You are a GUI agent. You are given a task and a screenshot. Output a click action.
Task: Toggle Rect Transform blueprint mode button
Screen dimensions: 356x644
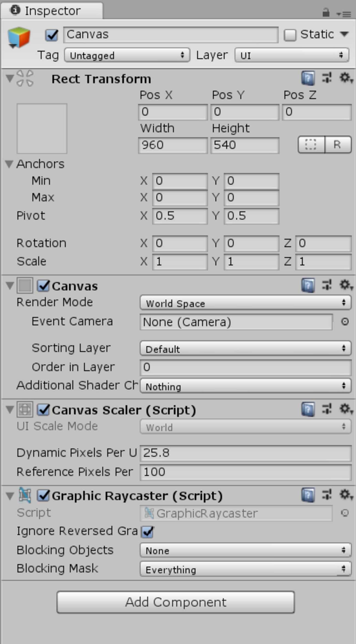311,144
